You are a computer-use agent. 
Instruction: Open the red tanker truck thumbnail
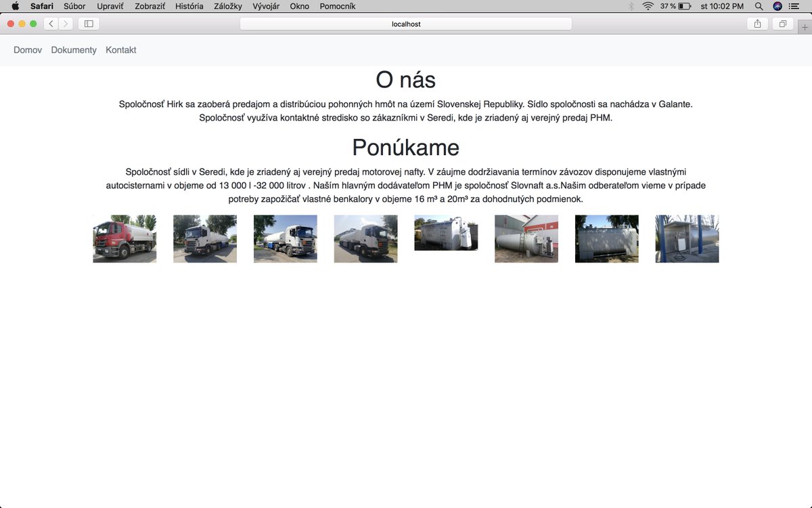click(x=125, y=239)
